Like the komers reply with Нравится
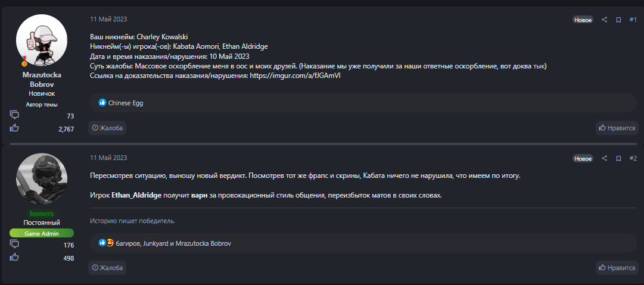This screenshot has width=644, height=285. (617, 268)
